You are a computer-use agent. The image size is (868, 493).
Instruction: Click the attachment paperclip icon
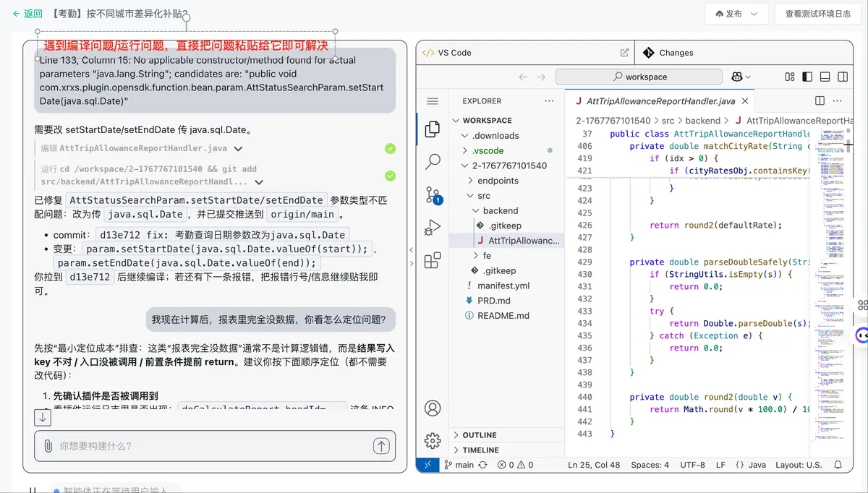tap(48, 446)
